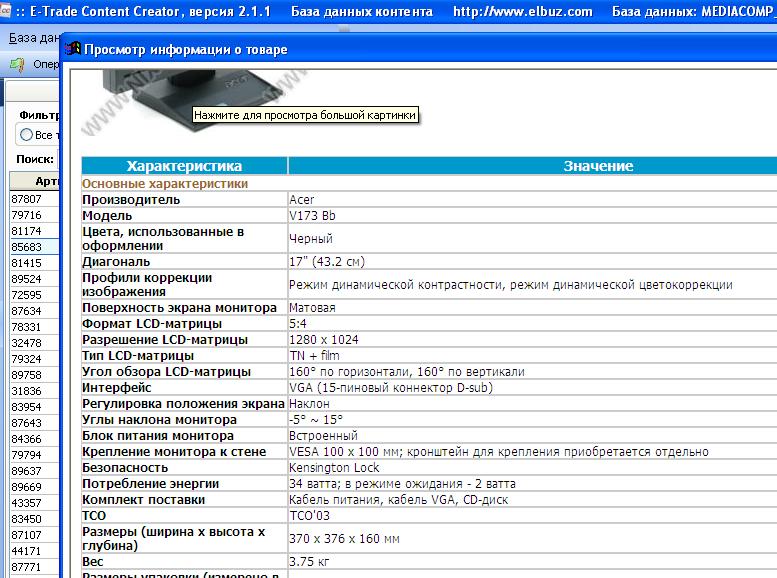
Task: Select article row 87107
Action: [x=34, y=535]
